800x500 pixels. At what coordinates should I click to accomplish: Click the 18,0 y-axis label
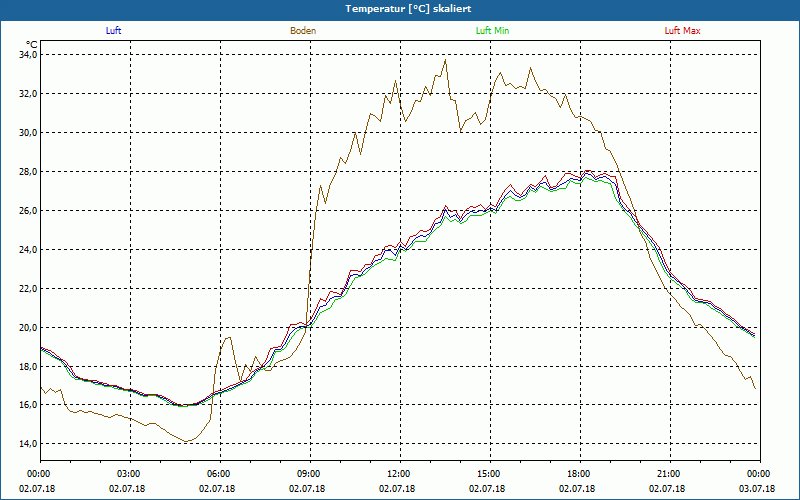pyautogui.click(x=28, y=366)
